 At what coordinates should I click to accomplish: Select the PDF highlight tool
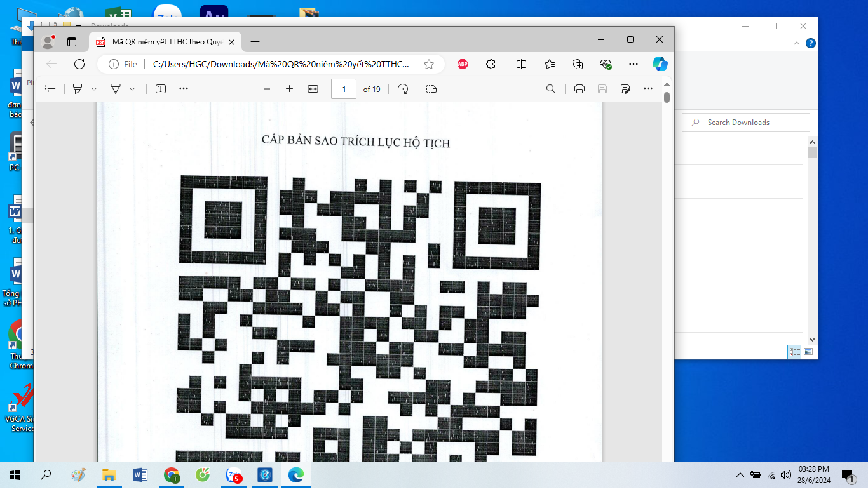point(78,89)
